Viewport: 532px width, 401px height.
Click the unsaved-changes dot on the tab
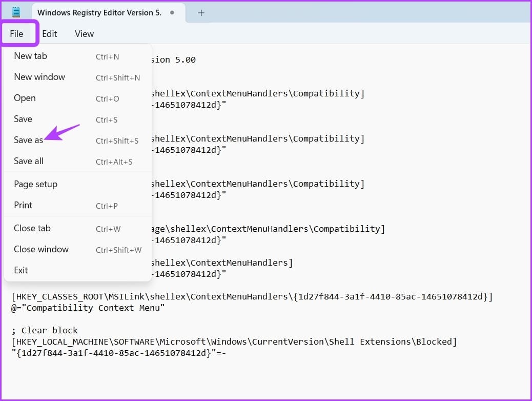pyautogui.click(x=172, y=12)
